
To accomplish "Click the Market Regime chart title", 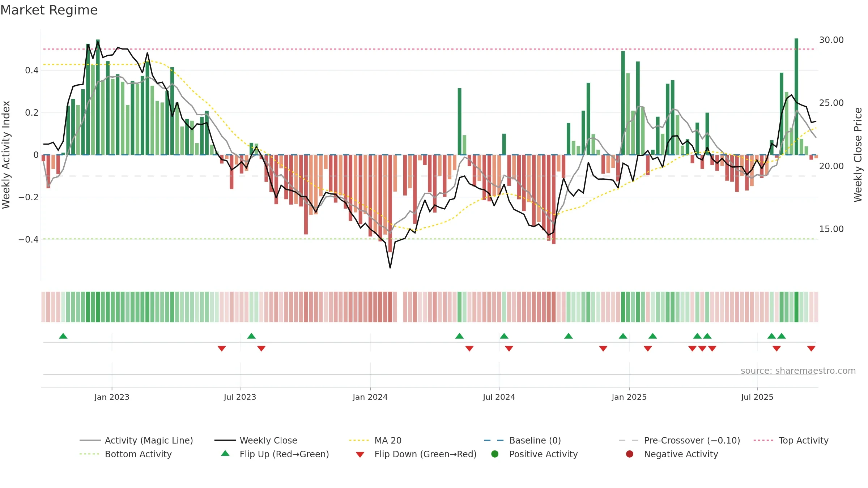I will [49, 10].
